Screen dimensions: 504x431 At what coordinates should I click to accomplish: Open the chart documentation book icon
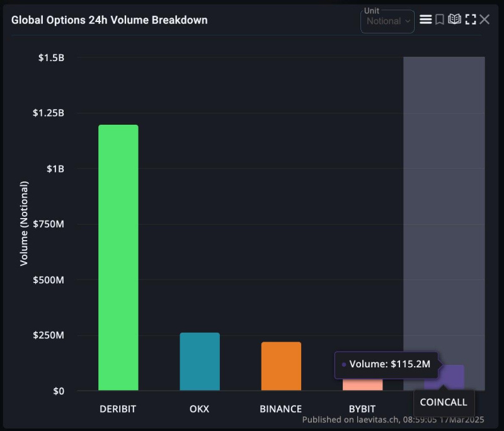tap(455, 20)
